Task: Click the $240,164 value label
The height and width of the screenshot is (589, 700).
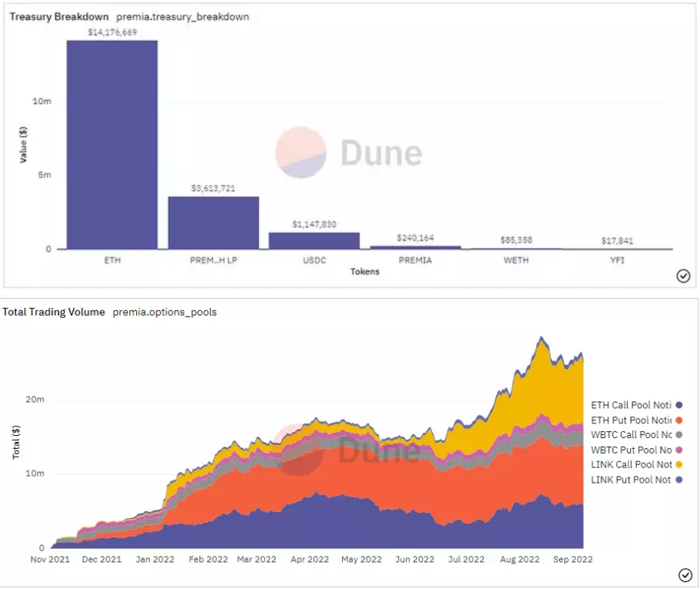Action: 415,238
